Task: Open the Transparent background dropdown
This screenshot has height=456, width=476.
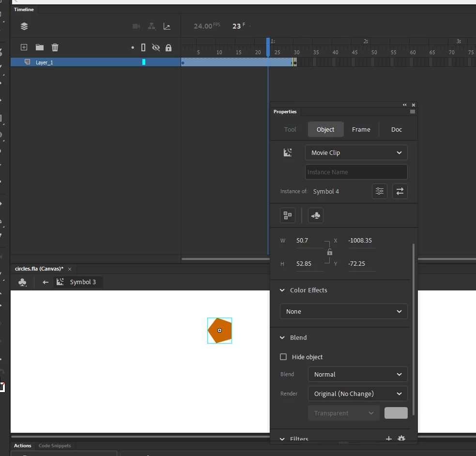Action: [x=344, y=413]
